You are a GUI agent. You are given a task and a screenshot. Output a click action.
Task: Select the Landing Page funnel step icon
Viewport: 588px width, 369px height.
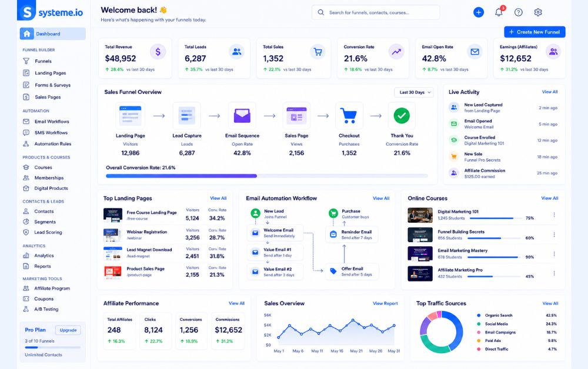pyautogui.click(x=131, y=116)
